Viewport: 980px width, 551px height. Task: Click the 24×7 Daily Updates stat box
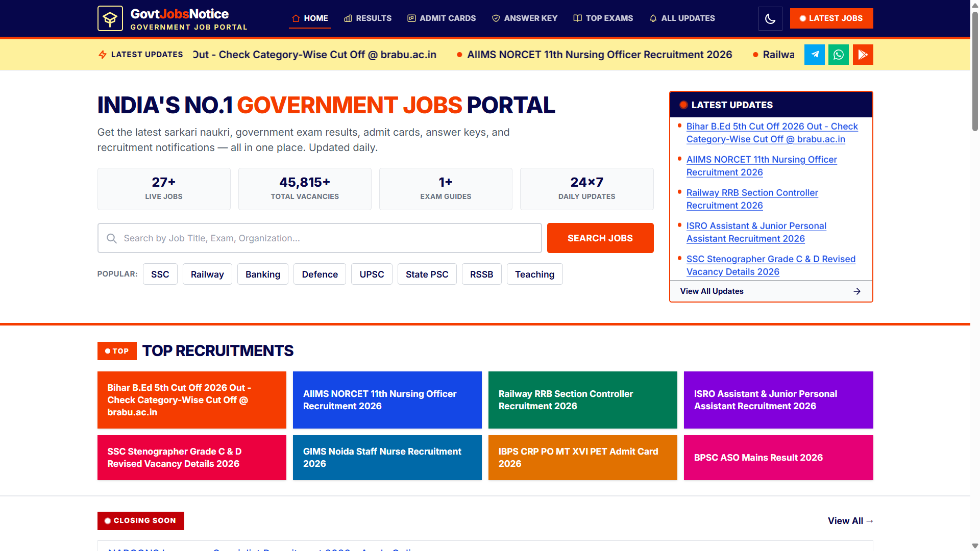tap(587, 189)
